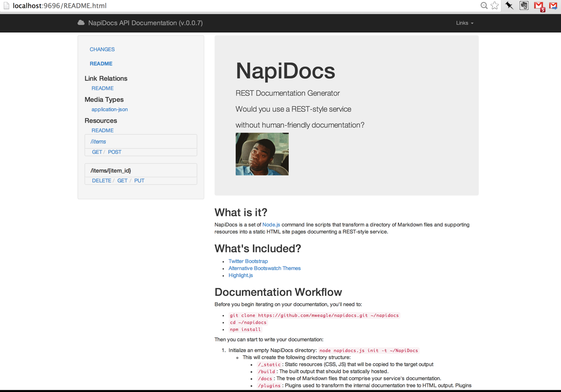Image resolution: width=561 pixels, height=392 pixels.
Task: Follow the Node.js link
Action: [x=271, y=225]
